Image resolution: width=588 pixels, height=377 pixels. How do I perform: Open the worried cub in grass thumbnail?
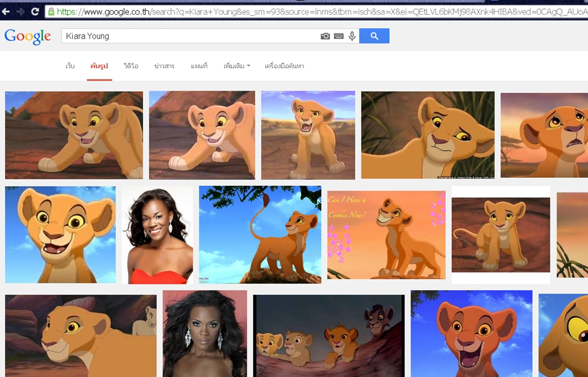428,135
